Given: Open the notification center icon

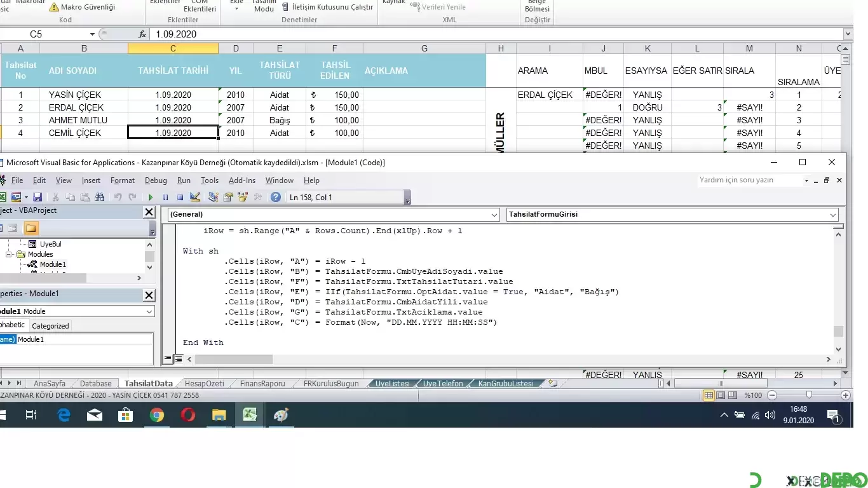Looking at the screenshot, I should click(x=834, y=416).
